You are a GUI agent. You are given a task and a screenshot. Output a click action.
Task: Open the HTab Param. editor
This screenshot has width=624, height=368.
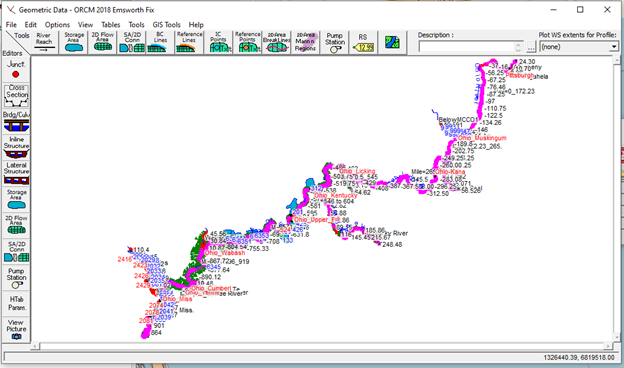16,303
